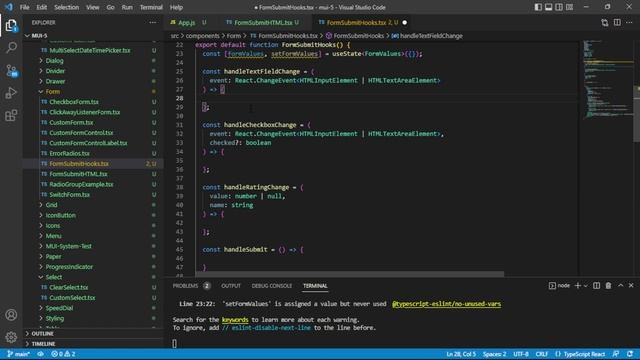
Task: Open the Search view in activity bar
Action: [11, 48]
